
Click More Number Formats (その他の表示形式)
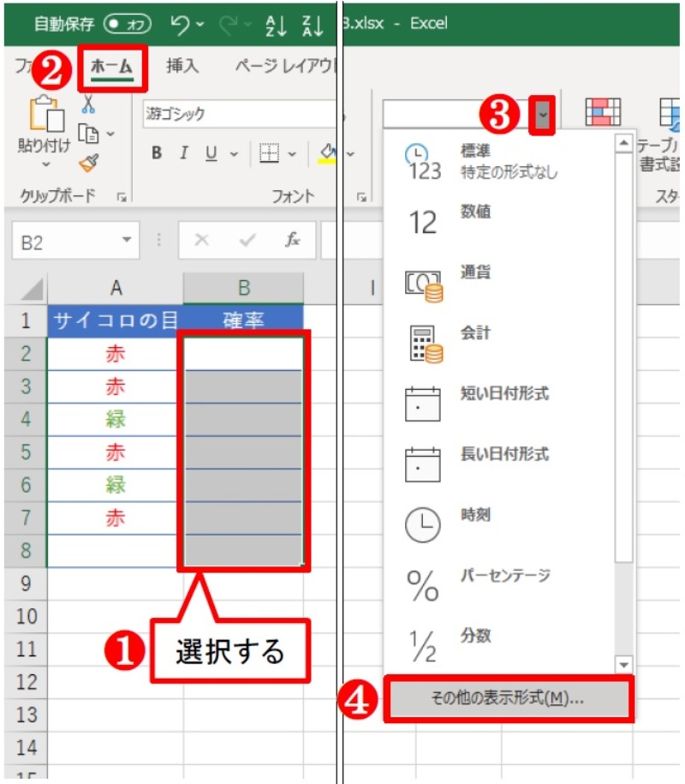pyautogui.click(x=509, y=698)
